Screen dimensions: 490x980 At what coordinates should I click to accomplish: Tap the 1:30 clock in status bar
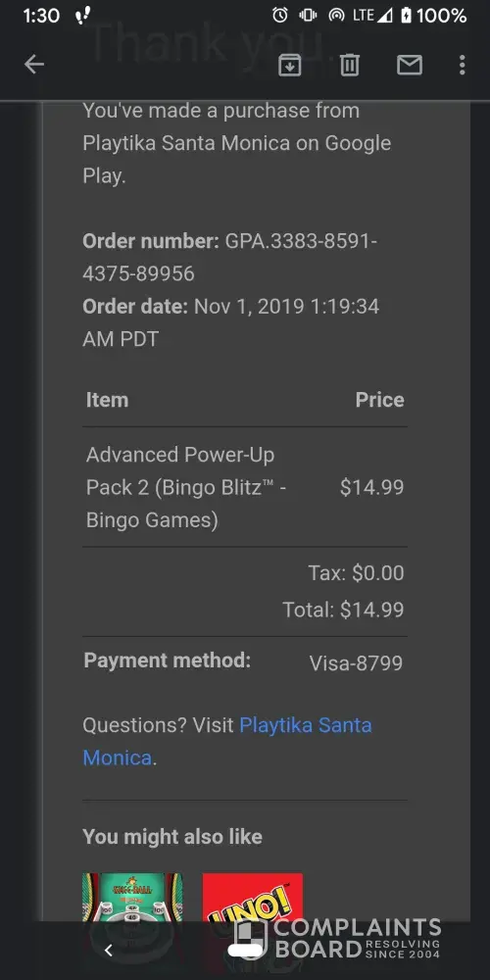(x=41, y=16)
